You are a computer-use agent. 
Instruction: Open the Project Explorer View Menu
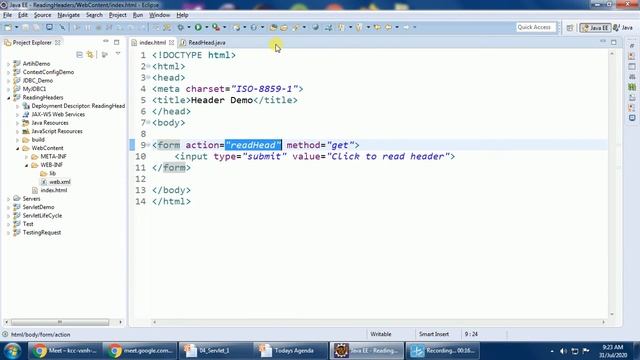(x=118, y=54)
